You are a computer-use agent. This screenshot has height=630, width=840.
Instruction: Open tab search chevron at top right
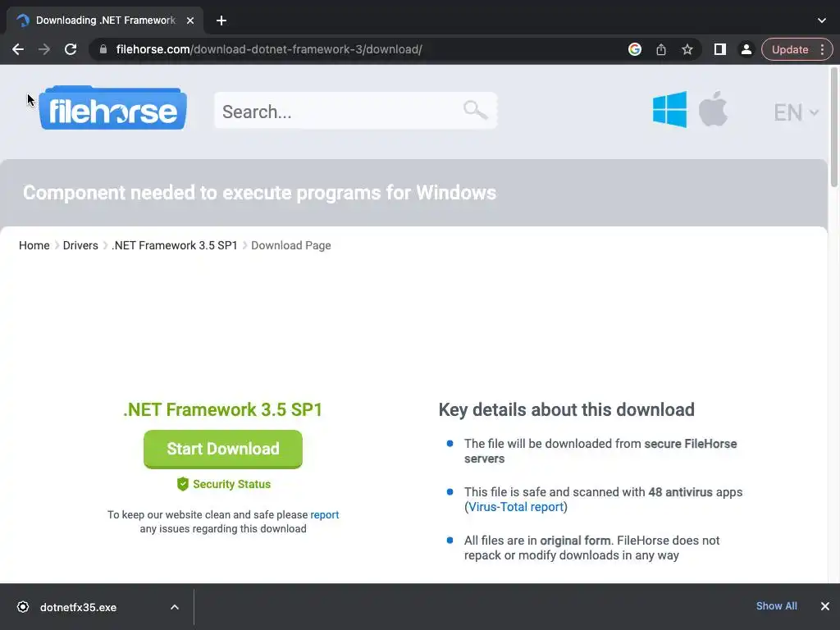click(x=822, y=21)
